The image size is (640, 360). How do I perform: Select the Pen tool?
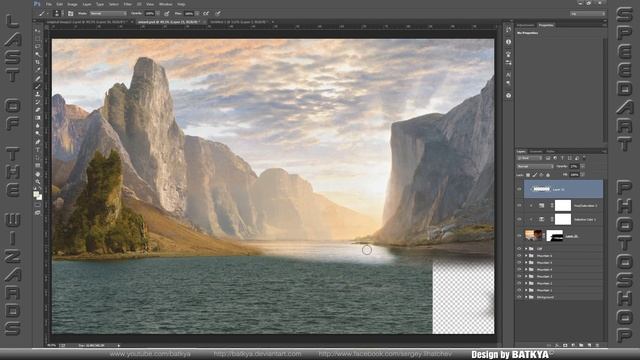(38, 142)
